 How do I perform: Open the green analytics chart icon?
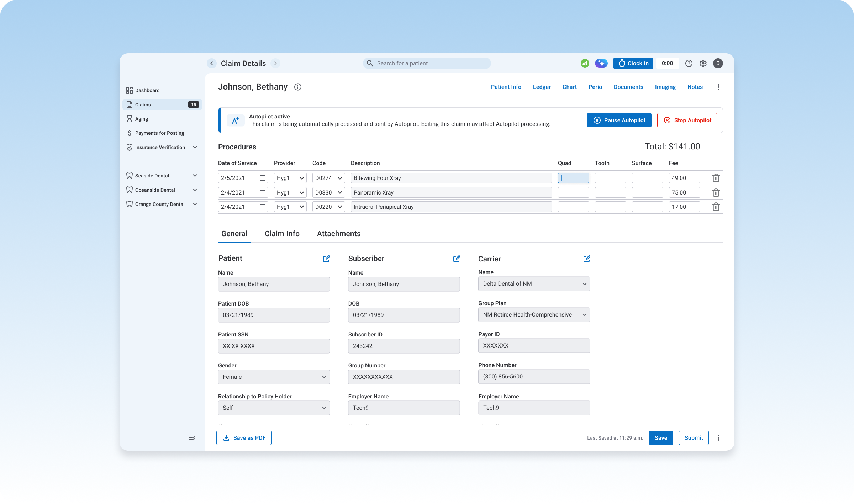tap(585, 63)
